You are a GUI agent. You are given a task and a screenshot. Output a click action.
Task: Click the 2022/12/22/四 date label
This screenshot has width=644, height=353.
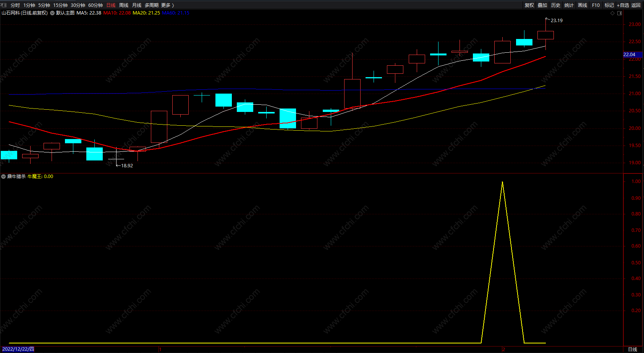(x=18, y=349)
